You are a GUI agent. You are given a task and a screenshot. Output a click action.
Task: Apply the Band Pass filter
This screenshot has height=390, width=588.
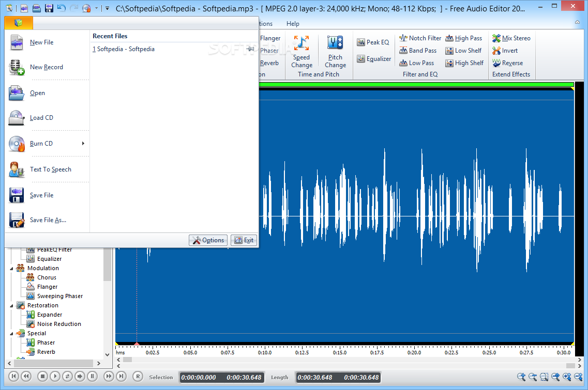point(418,51)
